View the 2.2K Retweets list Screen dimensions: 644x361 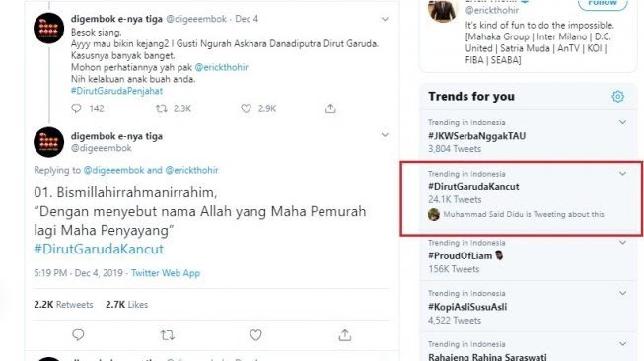63,305
